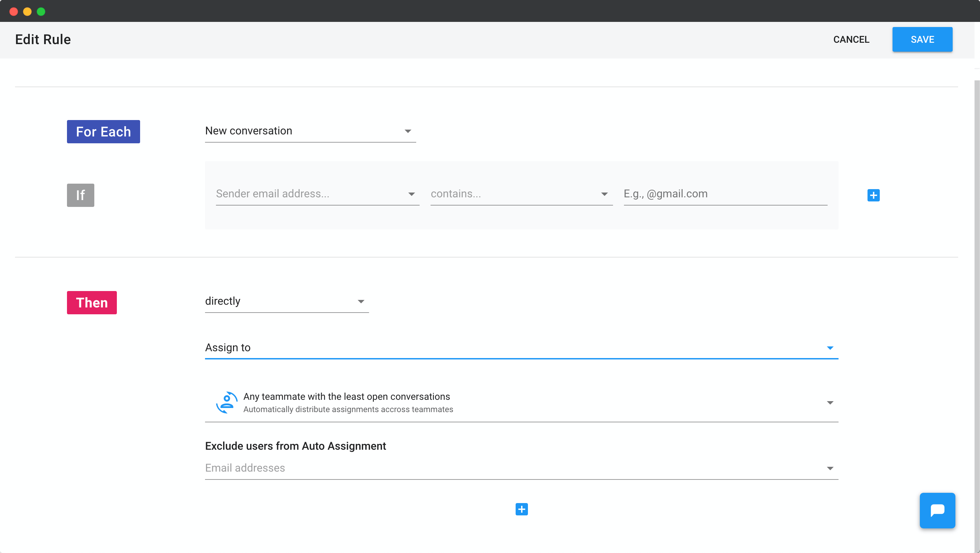Click the page vertical scrollbar
Viewport: 980px width, 553px height.
tap(977, 316)
